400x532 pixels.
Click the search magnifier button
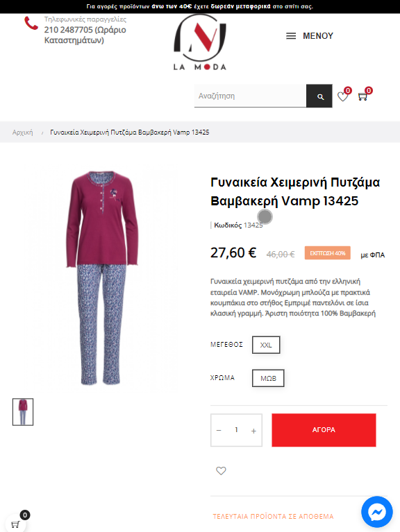tap(319, 96)
